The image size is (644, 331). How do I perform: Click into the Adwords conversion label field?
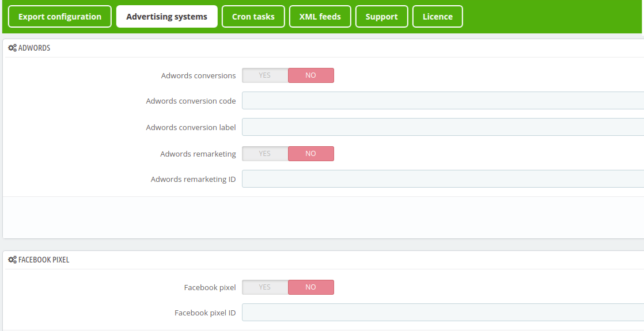pos(443,127)
